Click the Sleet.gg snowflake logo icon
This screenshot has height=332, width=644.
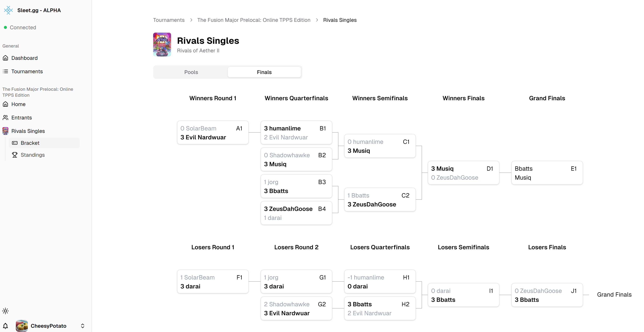click(x=8, y=10)
